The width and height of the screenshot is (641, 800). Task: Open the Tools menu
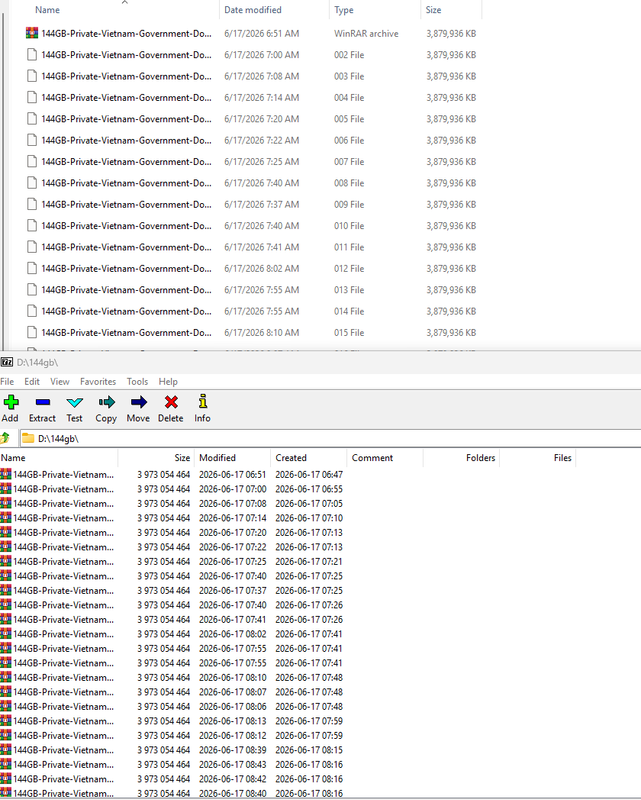click(137, 382)
